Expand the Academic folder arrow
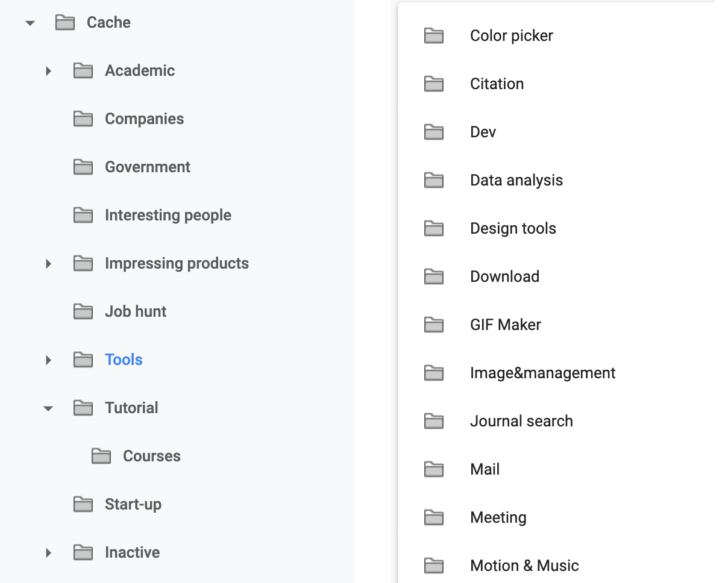This screenshot has width=728, height=583. pyautogui.click(x=48, y=71)
